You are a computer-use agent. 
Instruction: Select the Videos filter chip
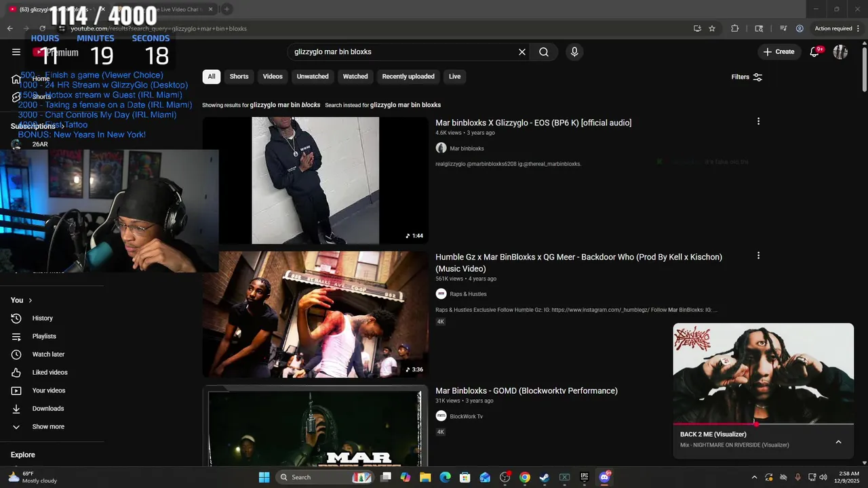click(273, 77)
